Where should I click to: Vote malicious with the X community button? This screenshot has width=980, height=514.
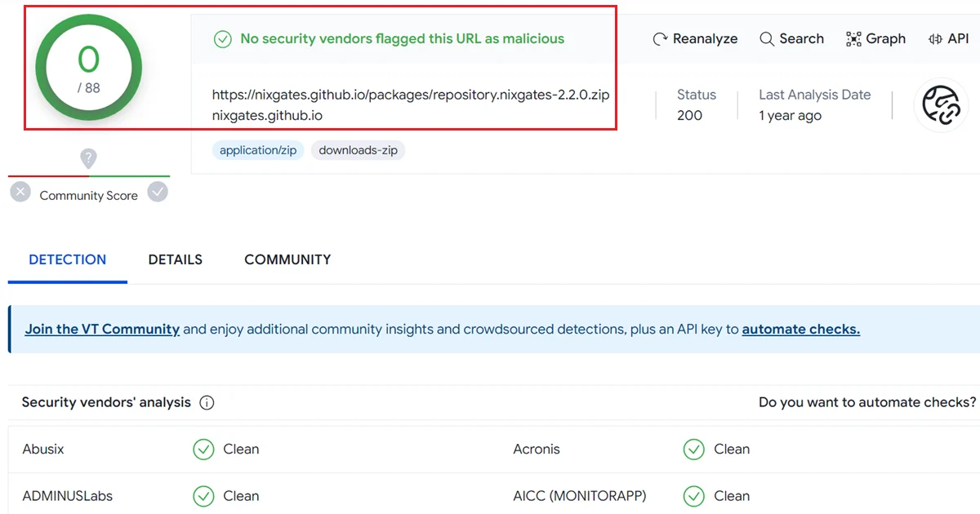coord(21,193)
